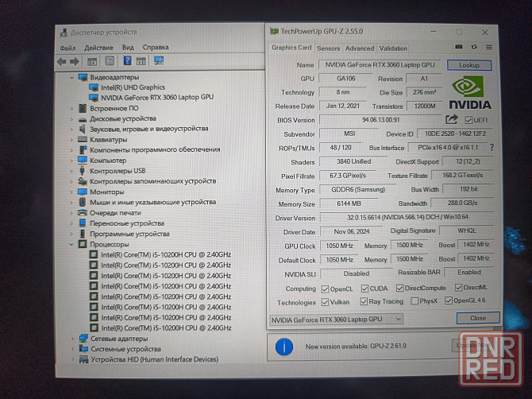Image resolution: width=532 pixels, height=399 pixels.
Task: Click the blue info icon in update notice
Action: coord(284,347)
